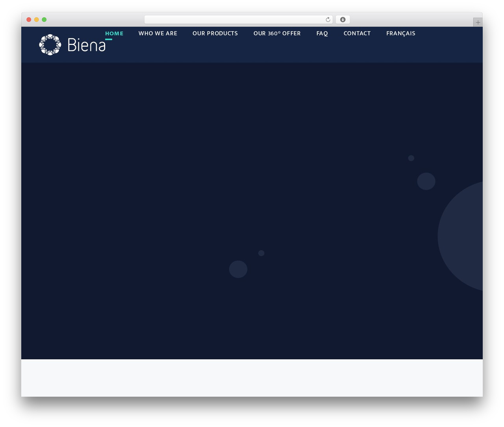Screen dimensions: 504x427
Task: Close the browser window
Action: tap(29, 20)
